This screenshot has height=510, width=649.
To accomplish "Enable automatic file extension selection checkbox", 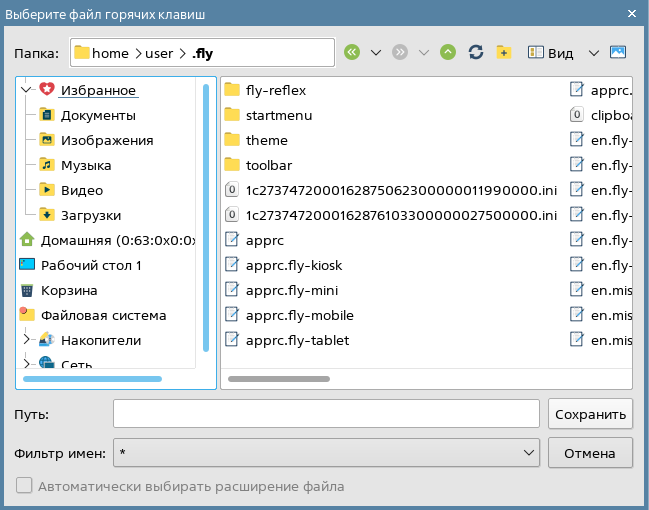I will [24, 486].
